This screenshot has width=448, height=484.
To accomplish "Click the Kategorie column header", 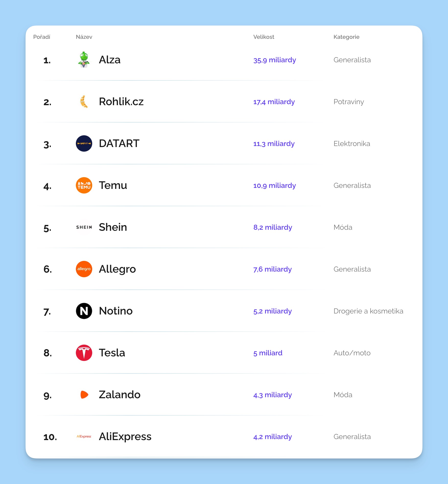I will click(x=346, y=37).
